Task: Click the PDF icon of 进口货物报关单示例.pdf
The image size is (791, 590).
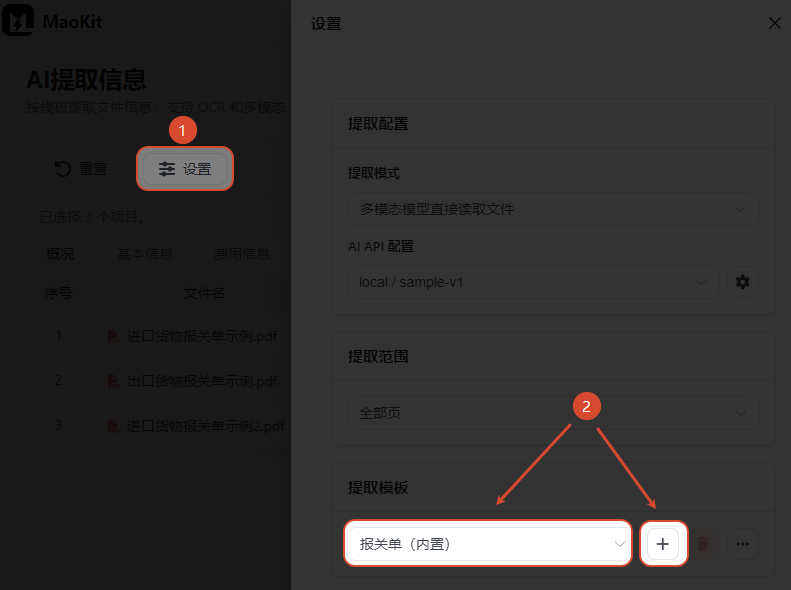Action: tap(114, 336)
